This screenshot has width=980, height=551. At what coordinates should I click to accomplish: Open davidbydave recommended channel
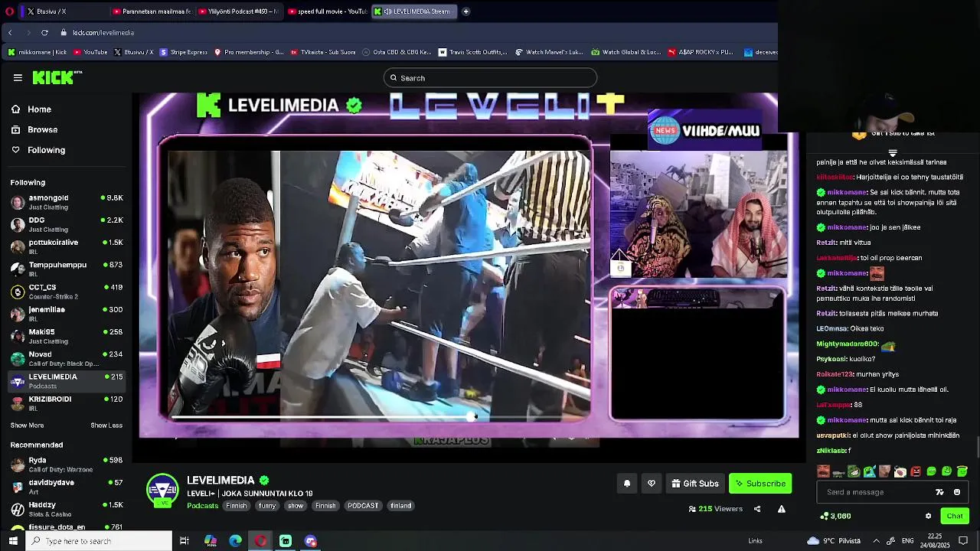point(66,487)
